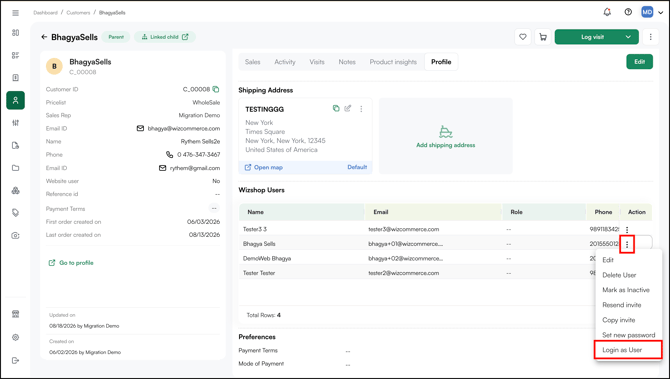Go to Dashboard breadcrumb
This screenshot has height=379, width=670.
45,13
